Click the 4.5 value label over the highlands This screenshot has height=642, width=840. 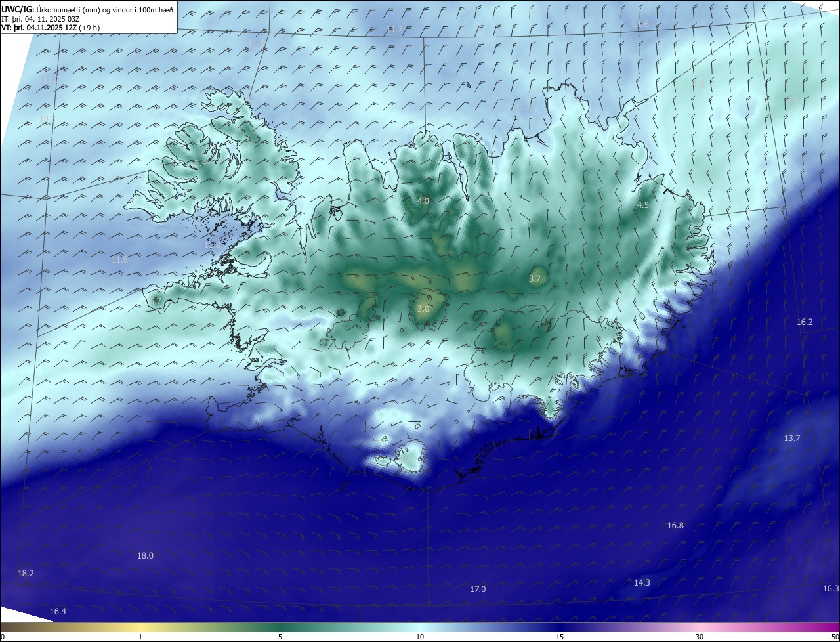643,205
